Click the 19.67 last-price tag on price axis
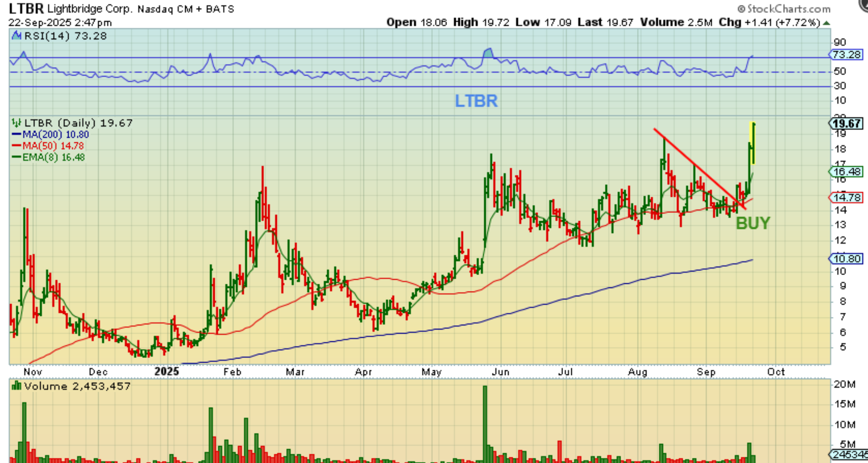868x463 pixels. 846,123
